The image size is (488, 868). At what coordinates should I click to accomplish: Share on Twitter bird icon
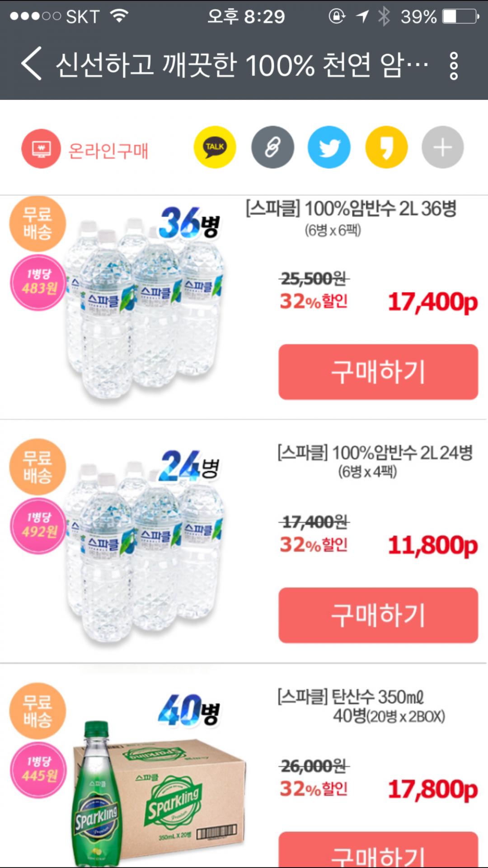tap(329, 147)
